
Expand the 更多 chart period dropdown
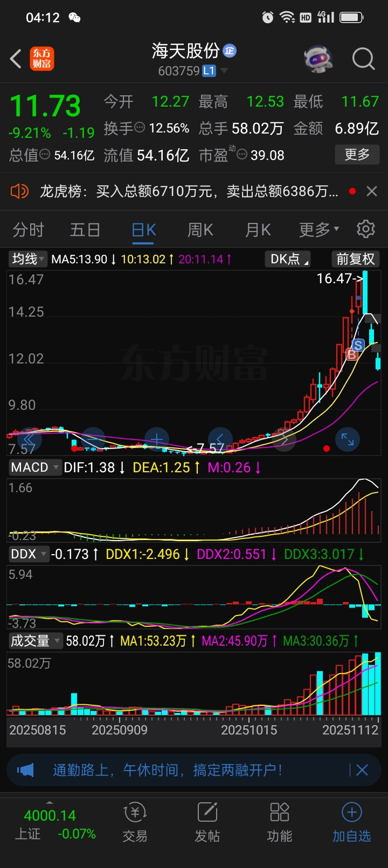[x=319, y=230]
